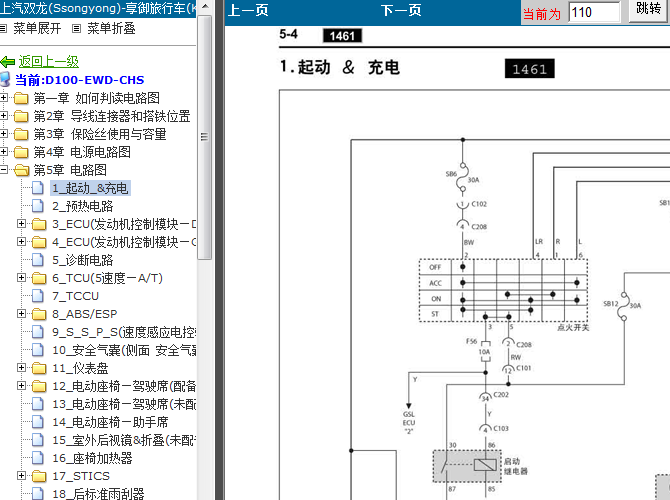Open 15_室外后视镜&折叠 tree entry

(x=124, y=440)
